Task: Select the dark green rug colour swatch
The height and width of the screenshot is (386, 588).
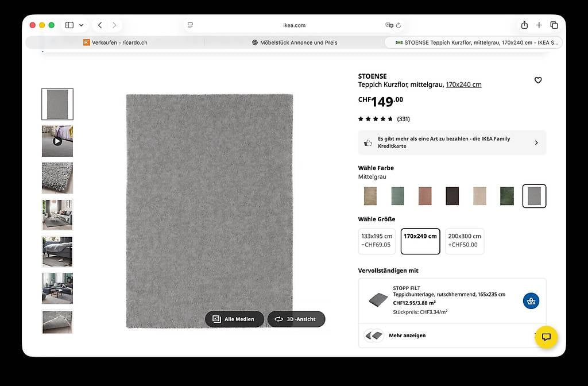Action: tap(507, 196)
